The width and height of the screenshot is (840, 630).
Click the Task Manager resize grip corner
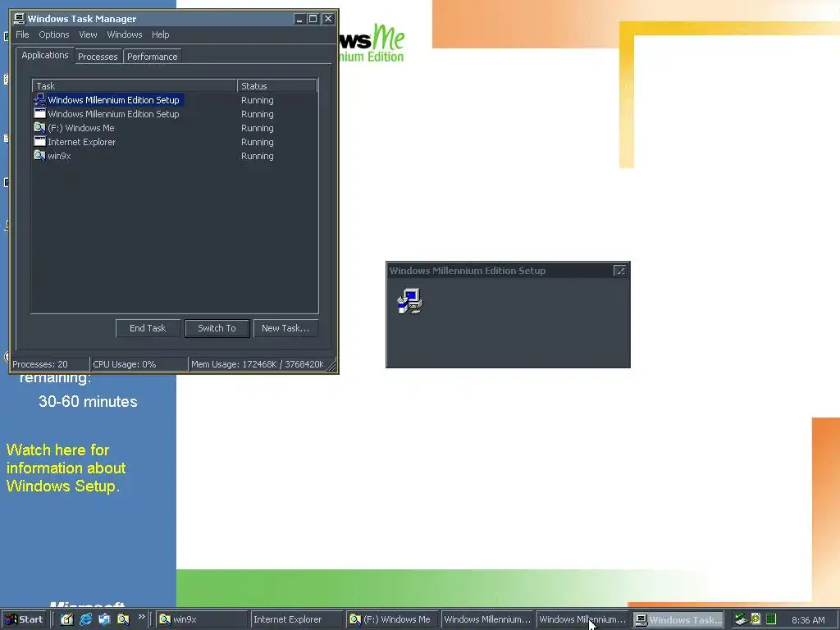click(x=332, y=367)
